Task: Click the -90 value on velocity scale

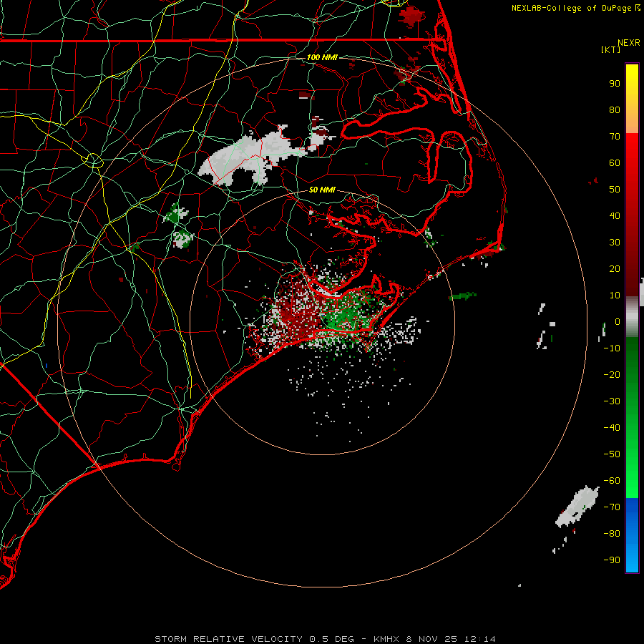Action: click(612, 560)
